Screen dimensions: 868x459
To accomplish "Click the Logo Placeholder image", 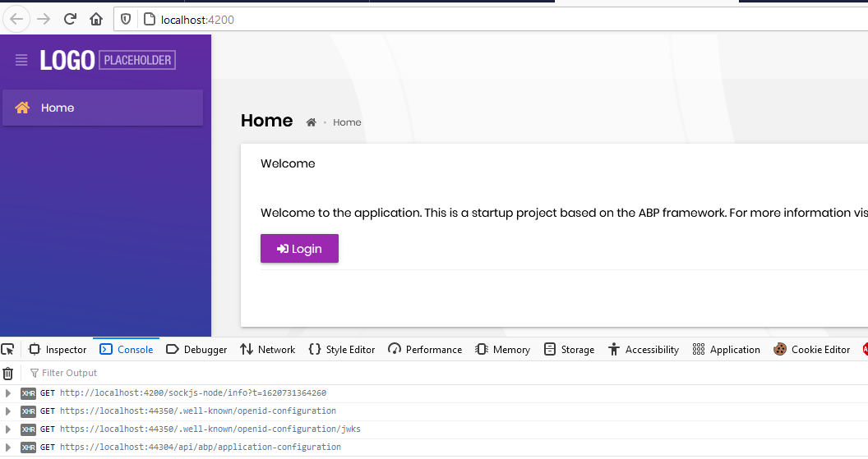I will [108, 60].
